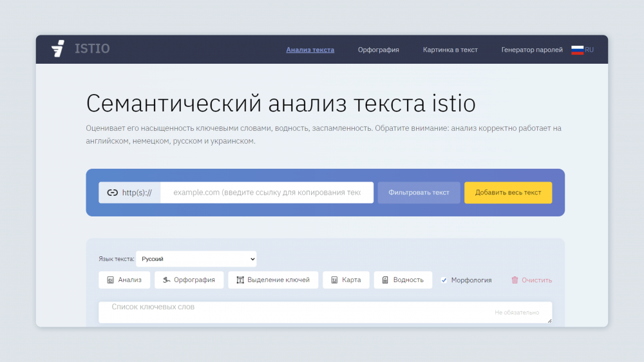Open Генератор паролей page
This screenshot has height=362, width=644.
[x=532, y=50]
